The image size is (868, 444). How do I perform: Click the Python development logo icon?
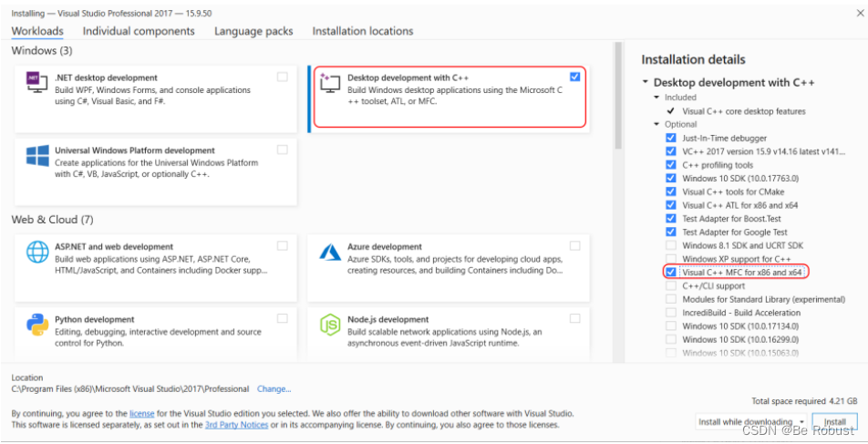[37, 325]
